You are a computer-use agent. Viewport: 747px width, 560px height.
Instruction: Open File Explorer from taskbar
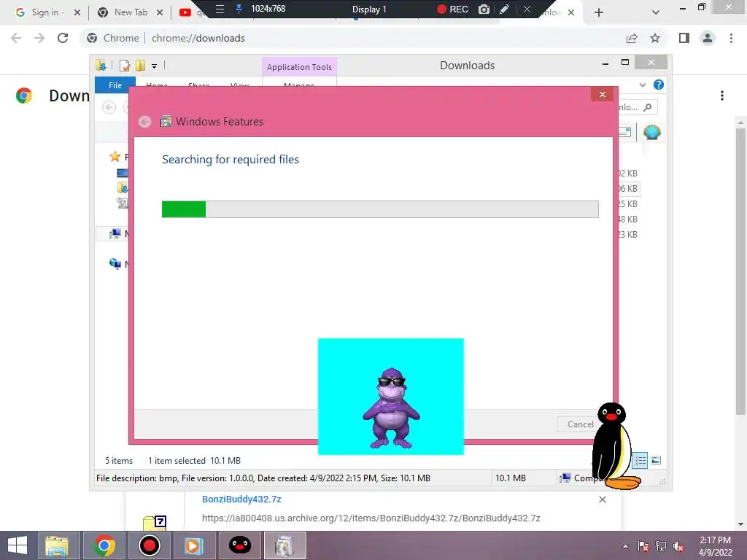tap(57, 545)
